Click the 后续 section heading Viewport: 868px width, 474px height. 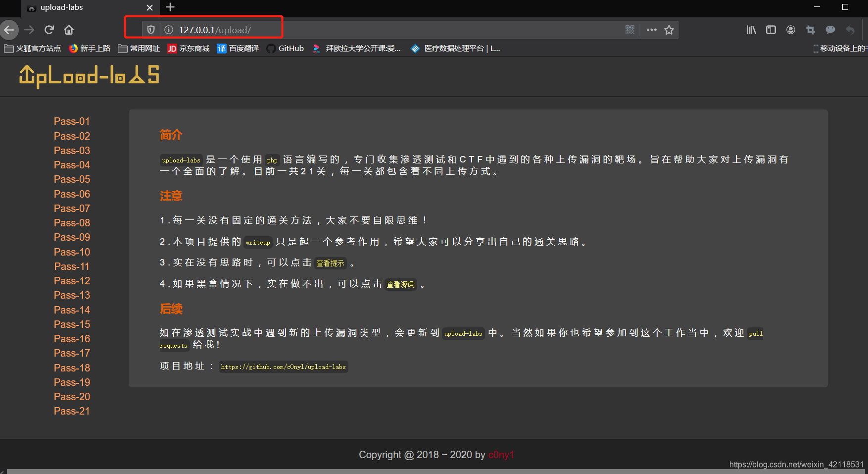[171, 309]
